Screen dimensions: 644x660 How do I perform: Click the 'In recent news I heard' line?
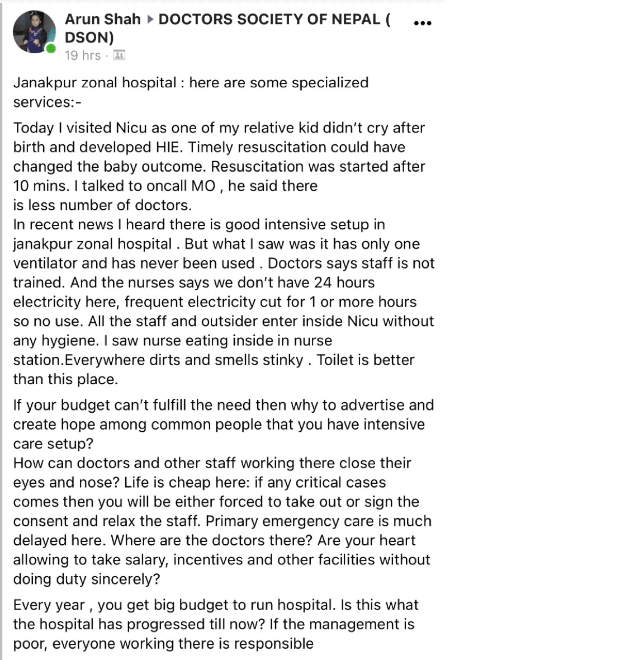point(199,224)
